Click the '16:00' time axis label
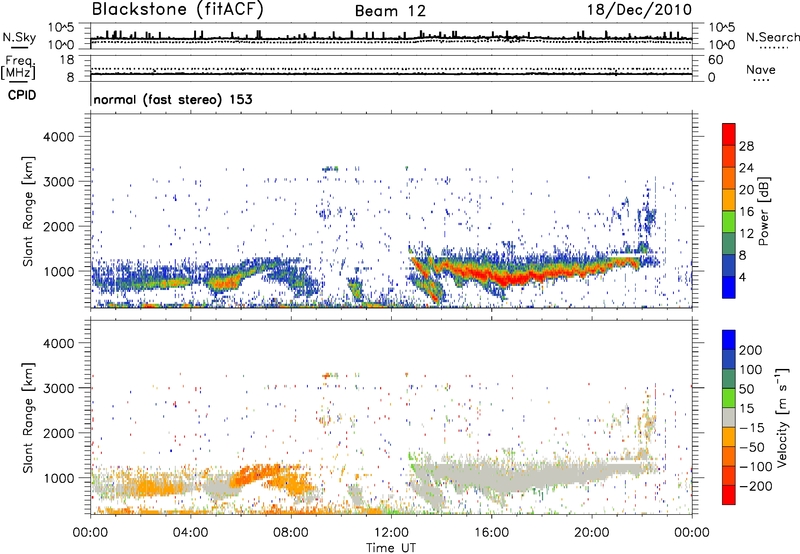 point(491,533)
